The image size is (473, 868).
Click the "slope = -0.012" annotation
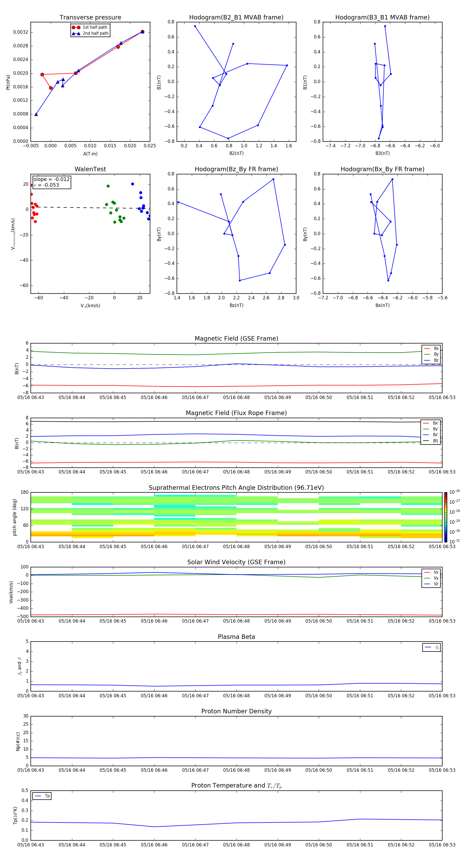(x=52, y=179)
